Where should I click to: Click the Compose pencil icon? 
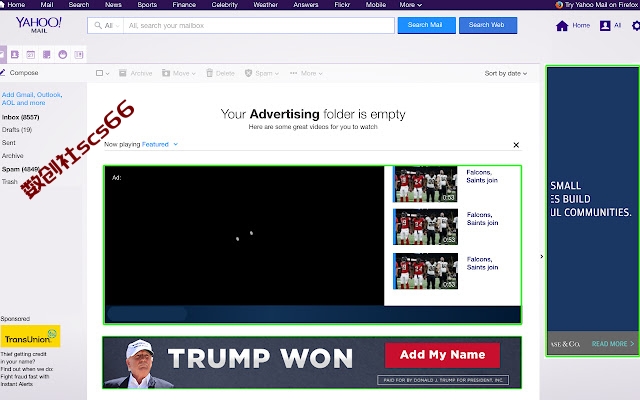tap(2, 73)
